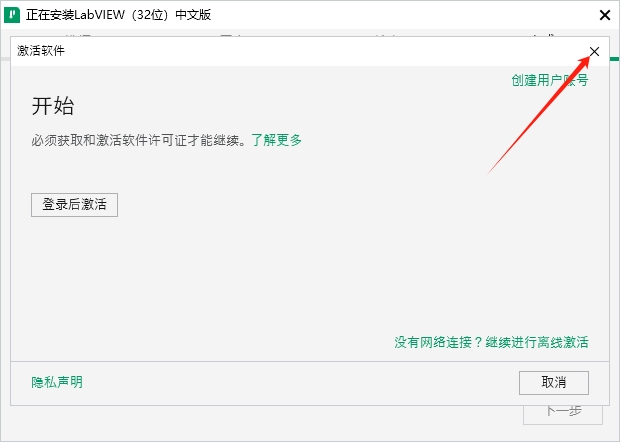Open the 创建用户账号 link
This screenshot has width=620, height=442.
coord(550,80)
